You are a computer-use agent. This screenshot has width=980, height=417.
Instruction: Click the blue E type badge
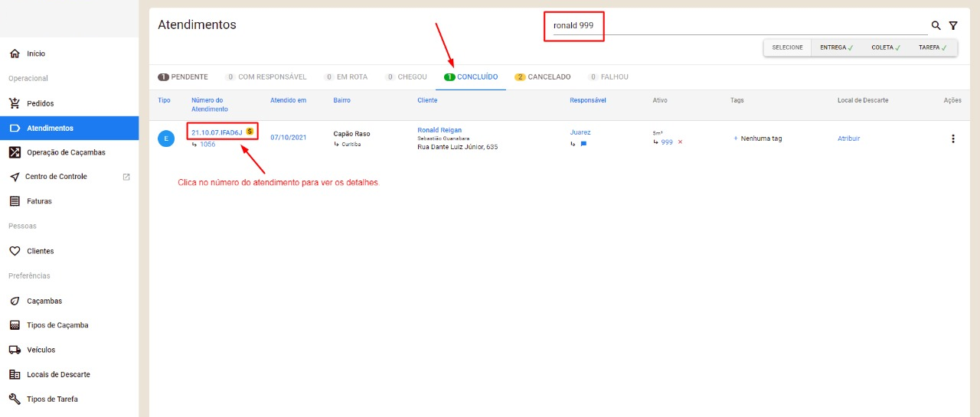(x=166, y=138)
